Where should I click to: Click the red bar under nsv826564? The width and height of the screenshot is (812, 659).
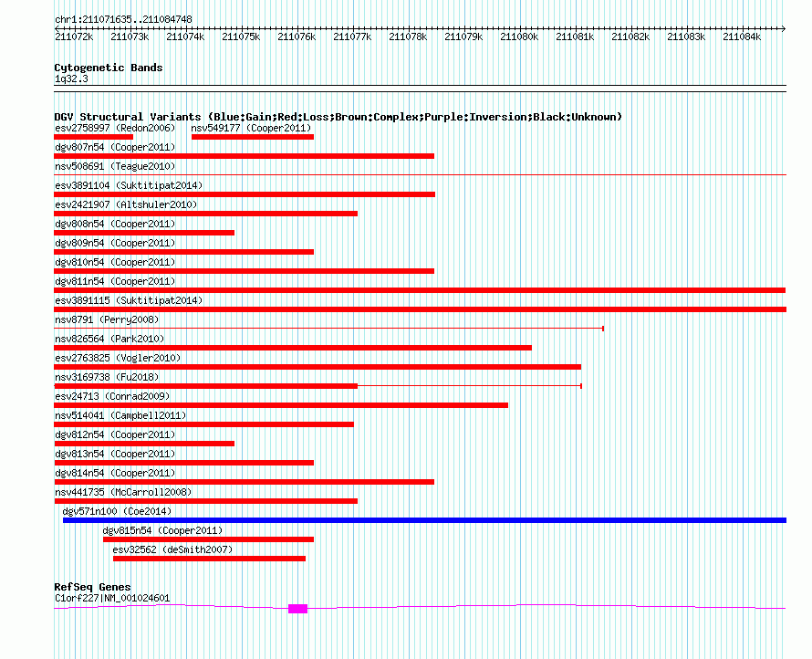click(293, 348)
